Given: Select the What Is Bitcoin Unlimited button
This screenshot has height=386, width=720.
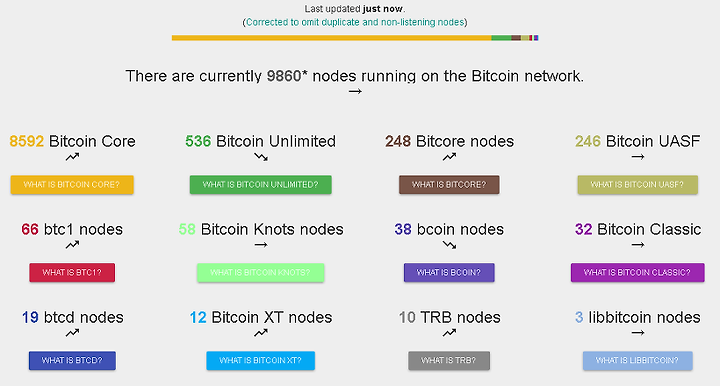Looking at the screenshot, I should click(x=261, y=185).
